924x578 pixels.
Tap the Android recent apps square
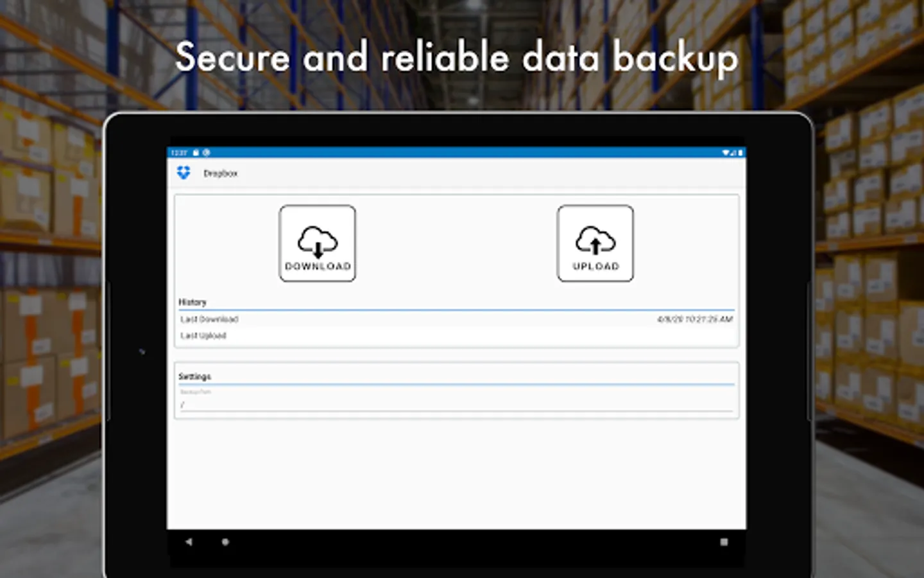pyautogui.click(x=724, y=542)
